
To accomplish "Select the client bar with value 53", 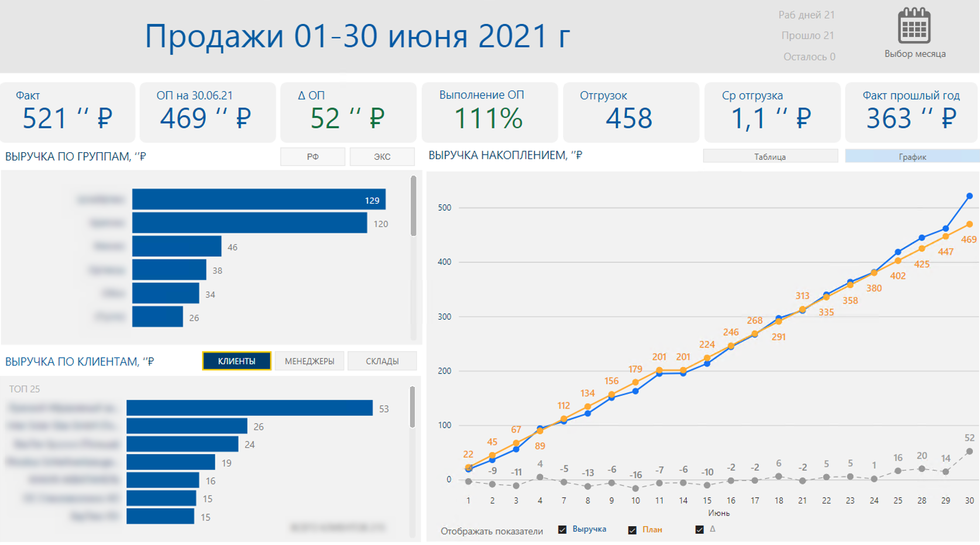I will (x=249, y=408).
